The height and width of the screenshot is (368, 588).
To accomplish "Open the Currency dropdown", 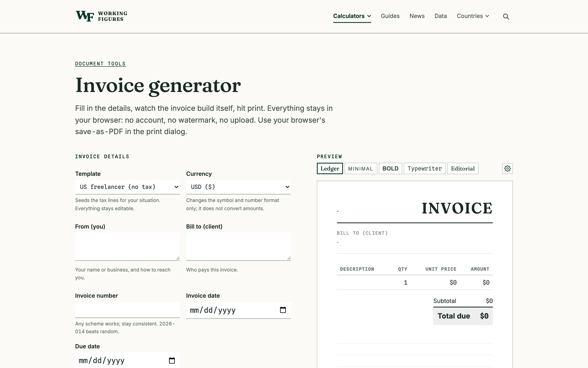I will point(238,187).
